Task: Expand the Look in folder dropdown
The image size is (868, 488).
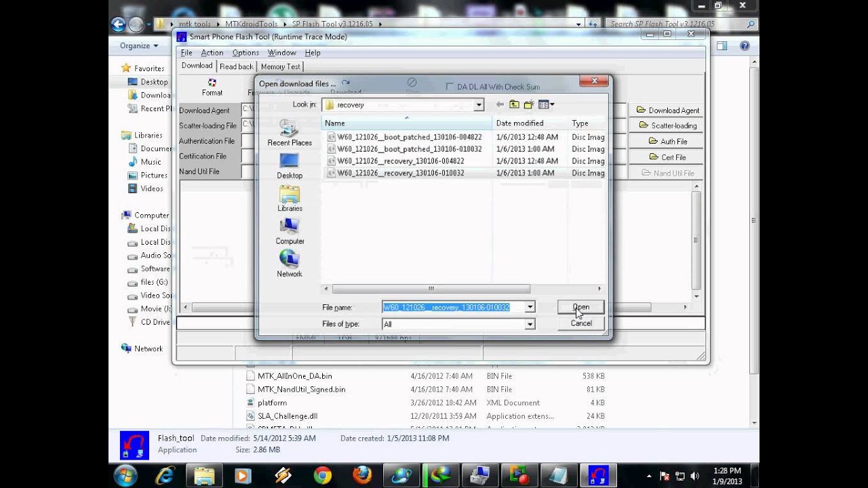Action: 479,104
